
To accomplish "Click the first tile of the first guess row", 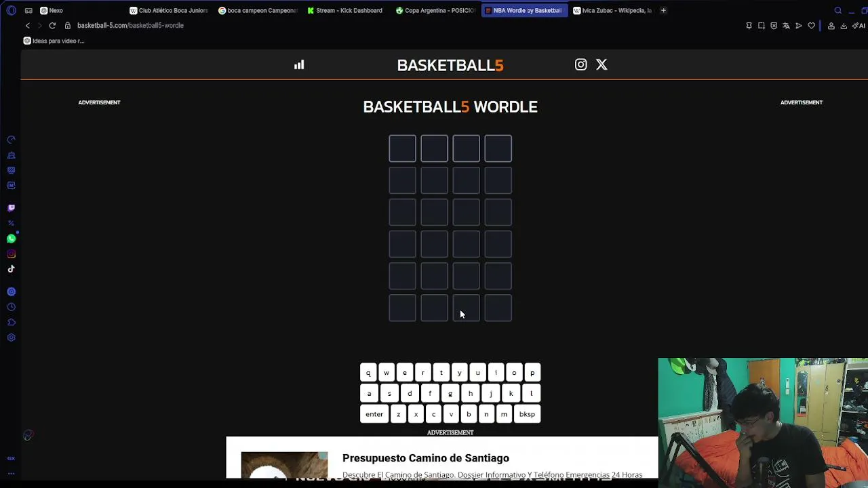I will [x=402, y=148].
